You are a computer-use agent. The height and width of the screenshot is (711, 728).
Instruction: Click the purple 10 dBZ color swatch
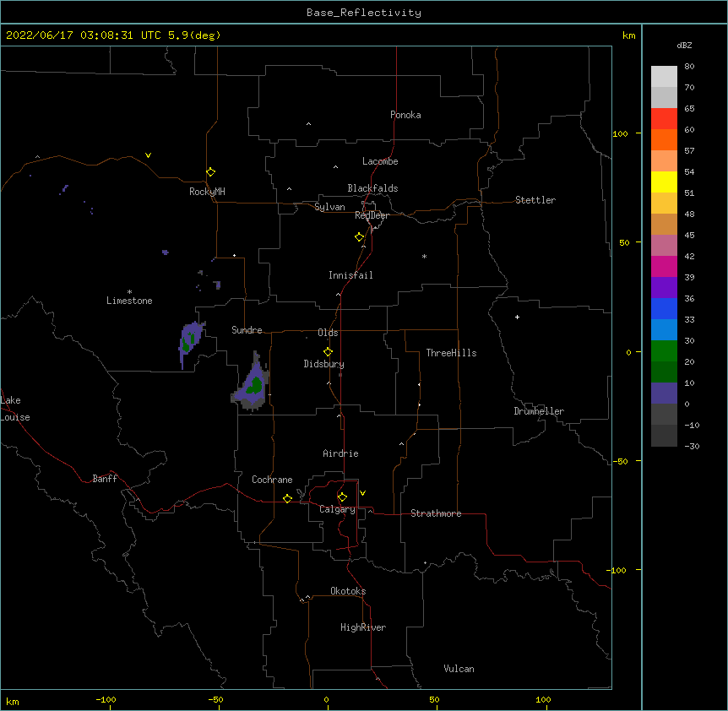pos(664,393)
